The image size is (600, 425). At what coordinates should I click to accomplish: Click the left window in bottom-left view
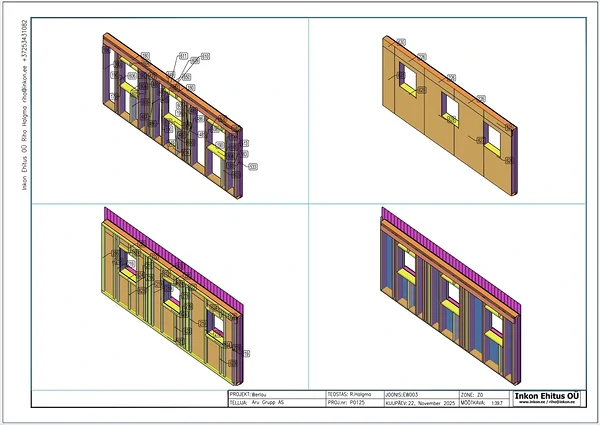click(x=126, y=261)
